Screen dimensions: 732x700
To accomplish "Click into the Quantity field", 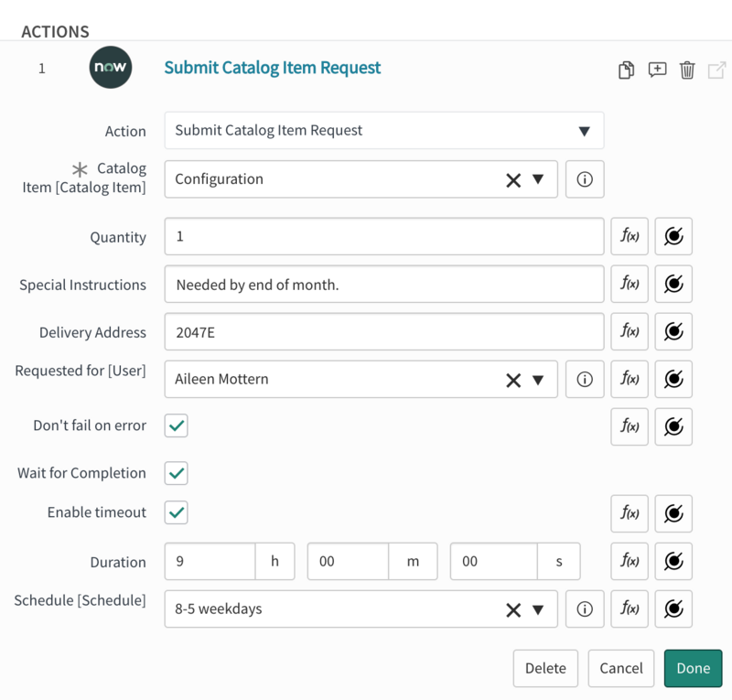I will tap(383, 236).
